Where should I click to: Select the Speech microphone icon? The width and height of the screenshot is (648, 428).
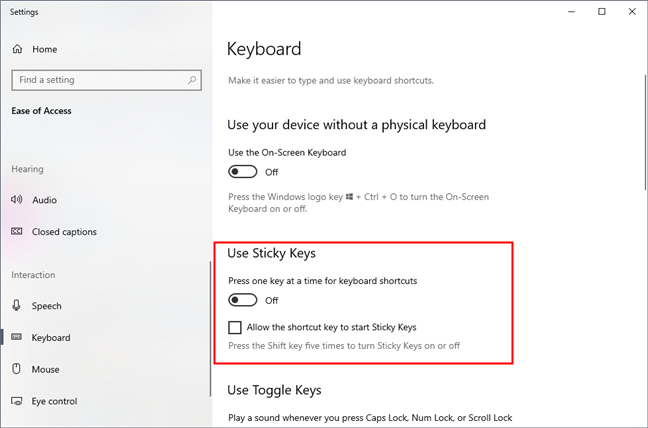tap(17, 306)
